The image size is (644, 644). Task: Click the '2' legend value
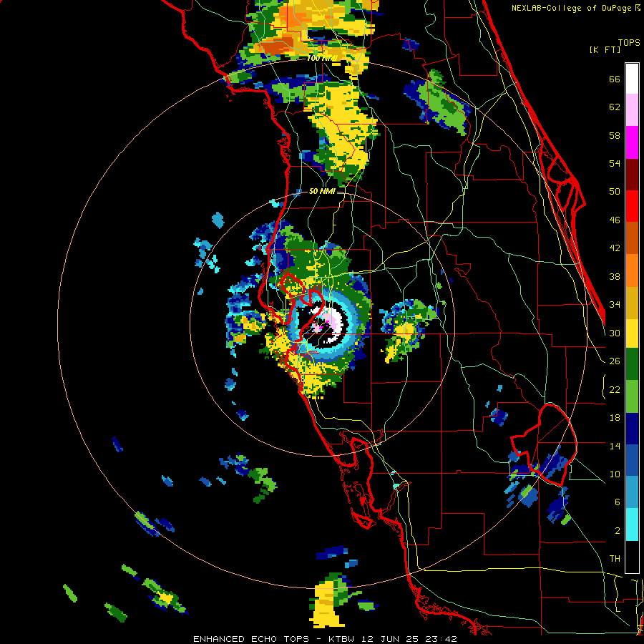[x=617, y=531]
